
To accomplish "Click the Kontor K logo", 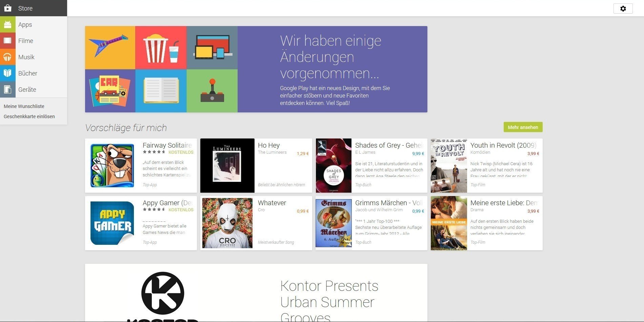I will tap(163, 293).
